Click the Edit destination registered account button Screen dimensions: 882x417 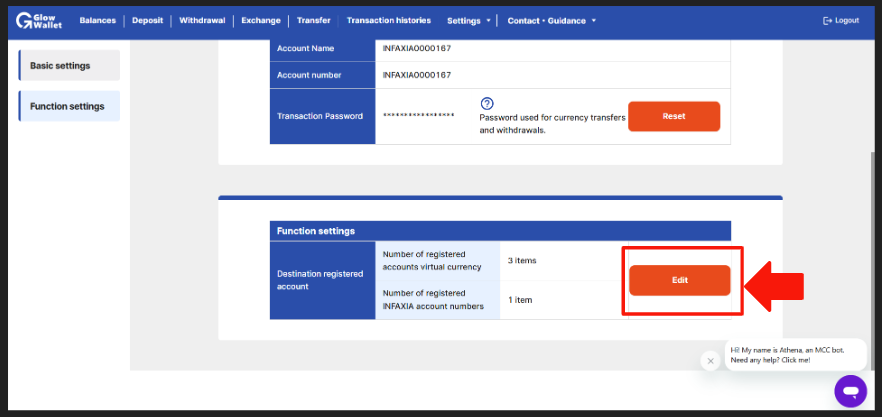coord(680,280)
